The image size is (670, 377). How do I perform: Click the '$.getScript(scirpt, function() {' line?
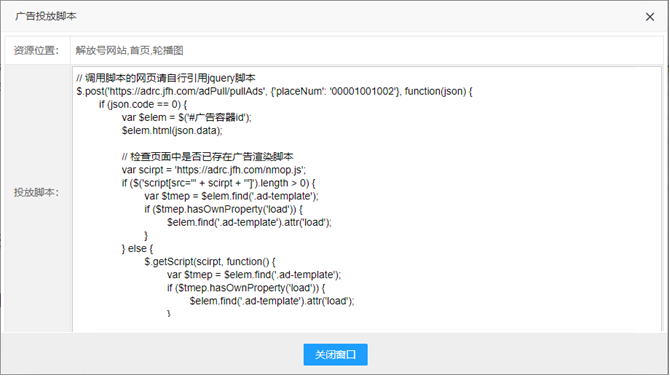point(210,262)
